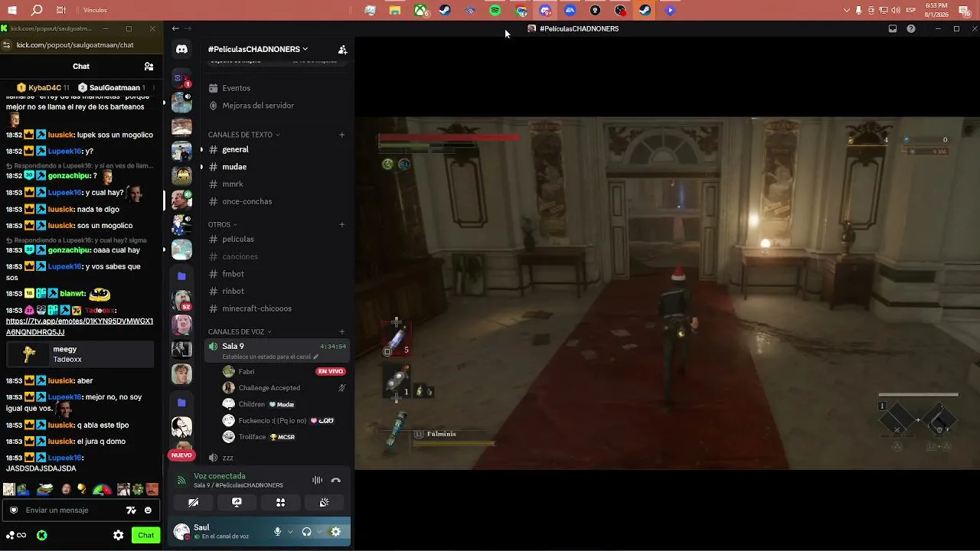This screenshot has height=551, width=980.
Task: Open Windows taskbar search
Action: (37, 10)
